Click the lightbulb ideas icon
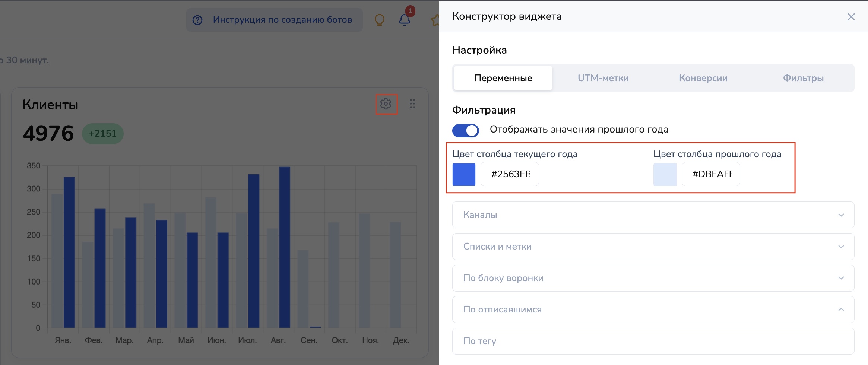Image resolution: width=868 pixels, height=365 pixels. 379,20
